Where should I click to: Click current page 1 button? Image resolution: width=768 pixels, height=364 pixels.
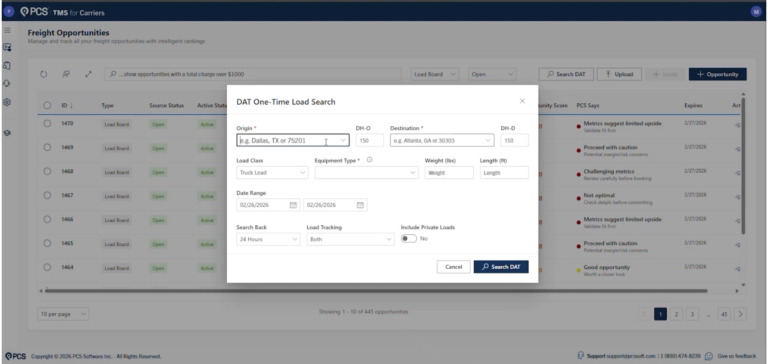(x=660, y=314)
